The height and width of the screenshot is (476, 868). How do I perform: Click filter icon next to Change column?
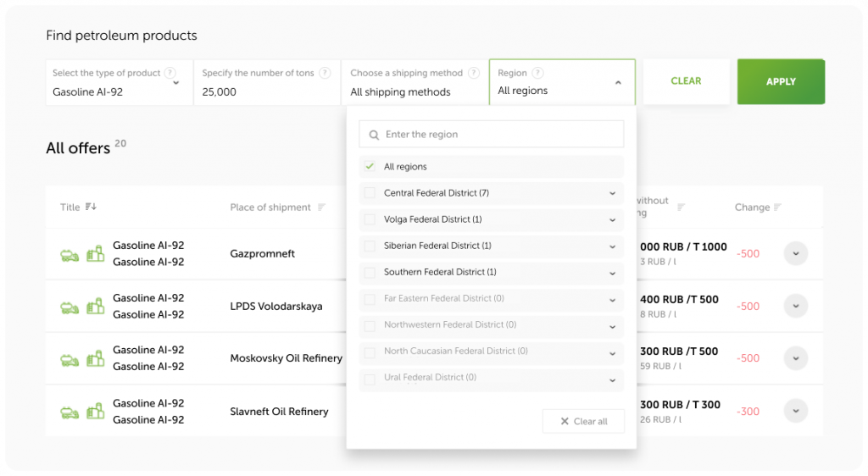point(777,208)
